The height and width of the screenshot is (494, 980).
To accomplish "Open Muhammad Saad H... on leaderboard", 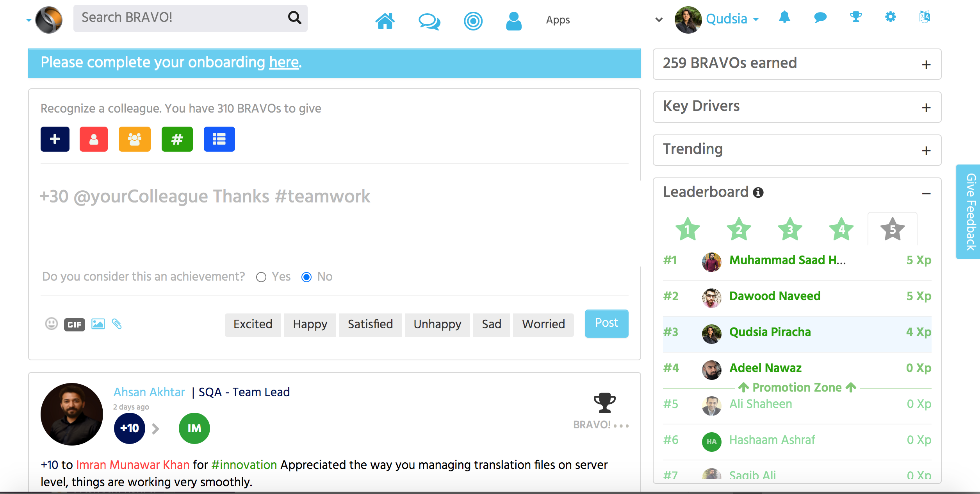I will click(x=788, y=260).
